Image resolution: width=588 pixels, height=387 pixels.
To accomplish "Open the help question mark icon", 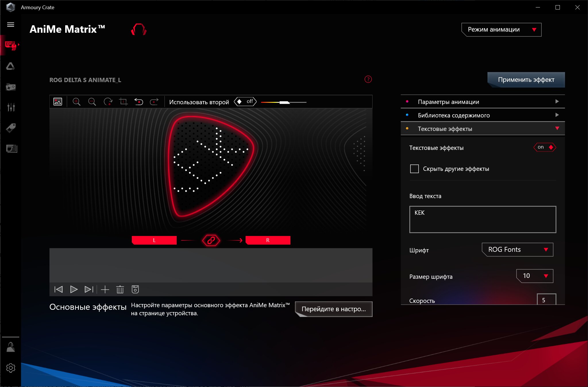I will click(x=368, y=79).
